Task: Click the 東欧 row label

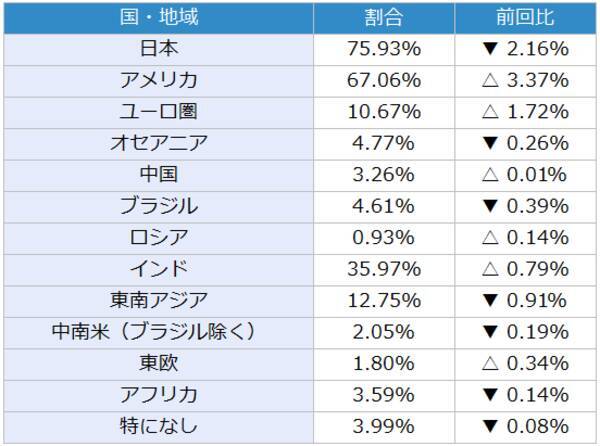Action: pyautogui.click(x=159, y=362)
